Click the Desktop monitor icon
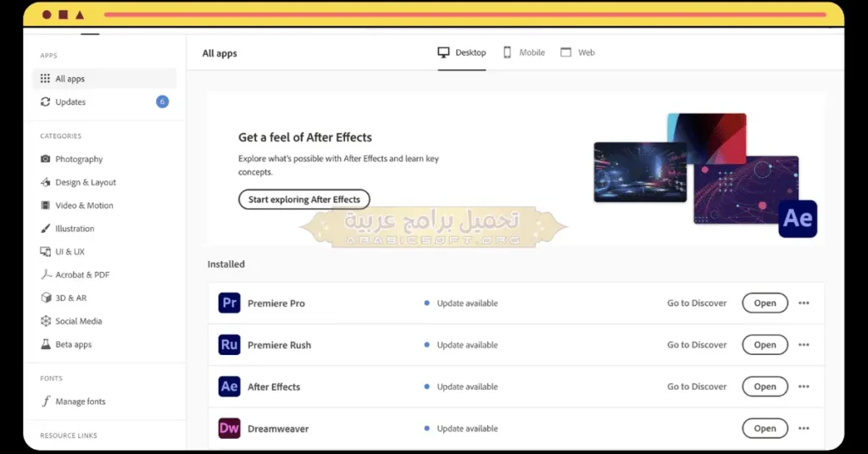The width and height of the screenshot is (868, 454). click(x=443, y=53)
